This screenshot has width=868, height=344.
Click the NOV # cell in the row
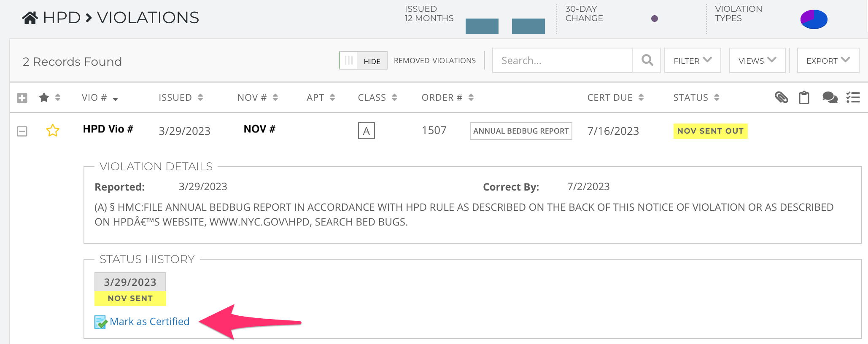point(259,129)
